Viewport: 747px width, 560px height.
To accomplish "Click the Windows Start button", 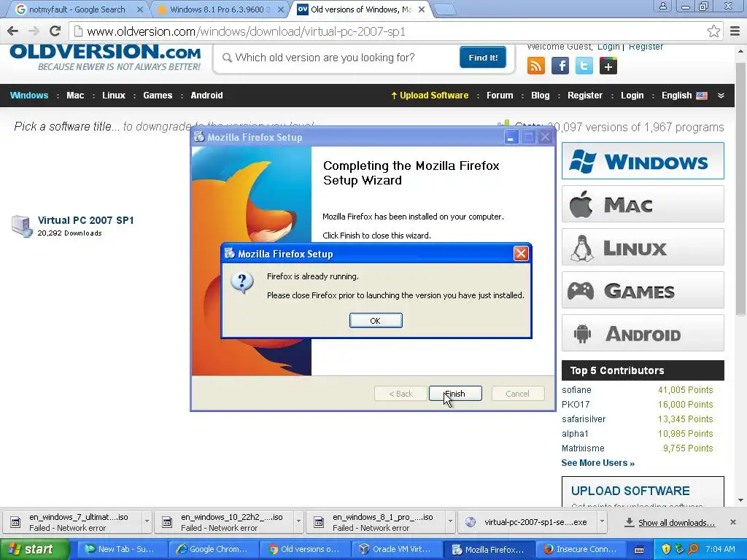I will (x=34, y=549).
